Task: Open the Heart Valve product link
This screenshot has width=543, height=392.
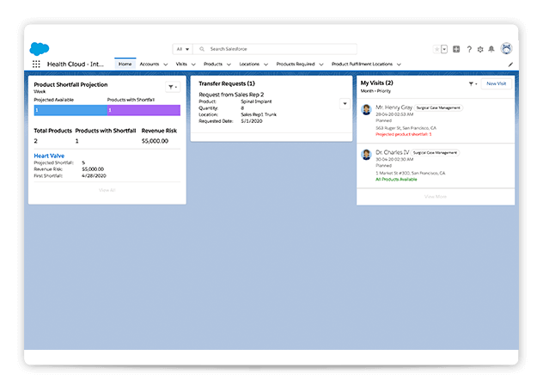Action: tap(49, 156)
